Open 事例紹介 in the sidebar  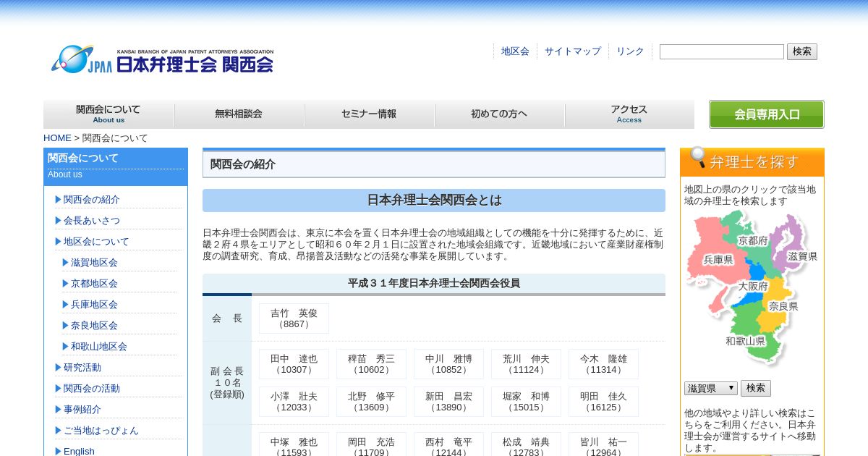tap(82, 409)
